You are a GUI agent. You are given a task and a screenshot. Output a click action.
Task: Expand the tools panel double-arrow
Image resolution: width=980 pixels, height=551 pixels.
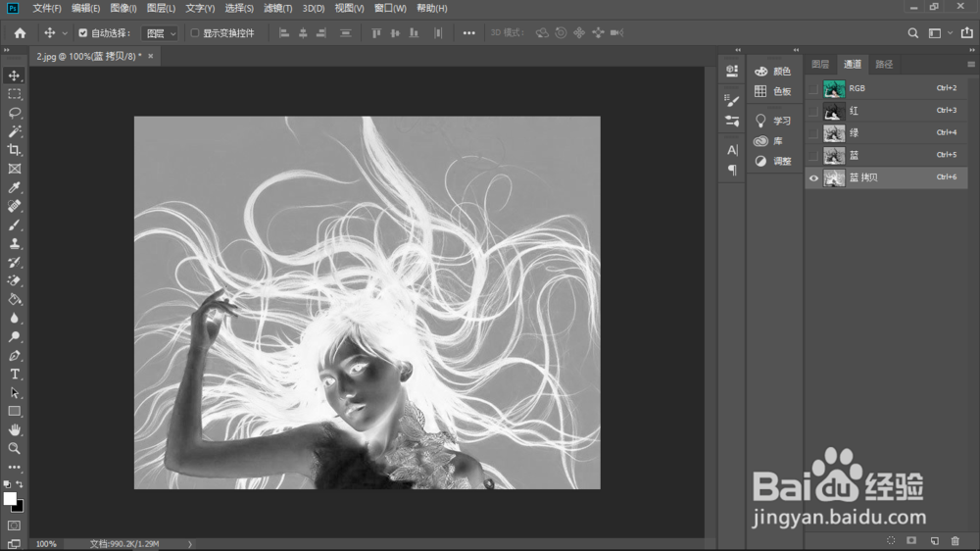pos(7,50)
